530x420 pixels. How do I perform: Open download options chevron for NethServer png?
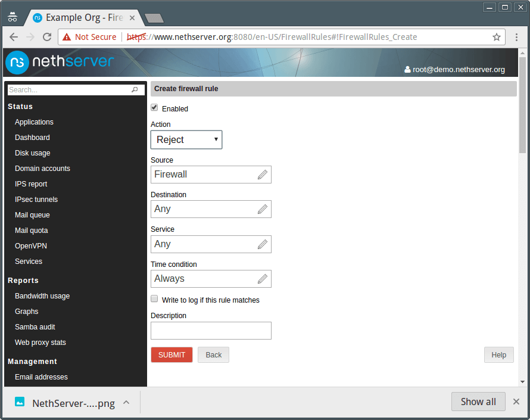coord(126,402)
